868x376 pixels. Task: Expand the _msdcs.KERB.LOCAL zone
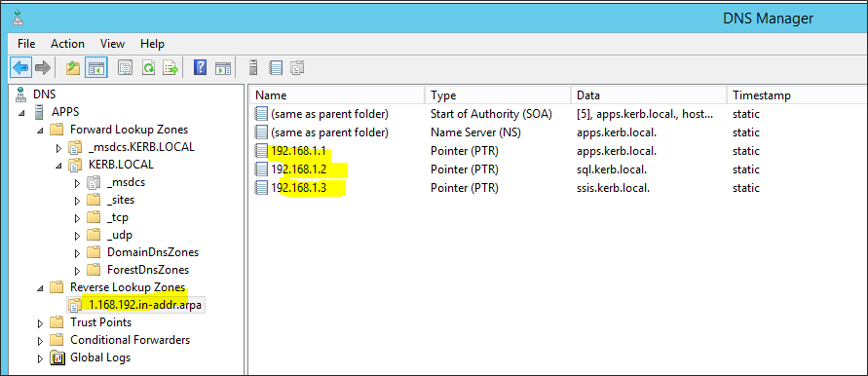(x=58, y=148)
